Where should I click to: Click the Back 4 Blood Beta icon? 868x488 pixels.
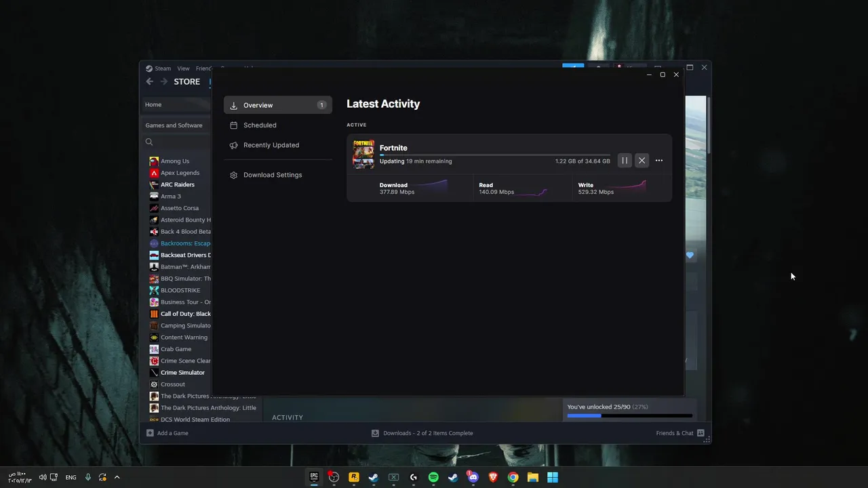click(154, 232)
